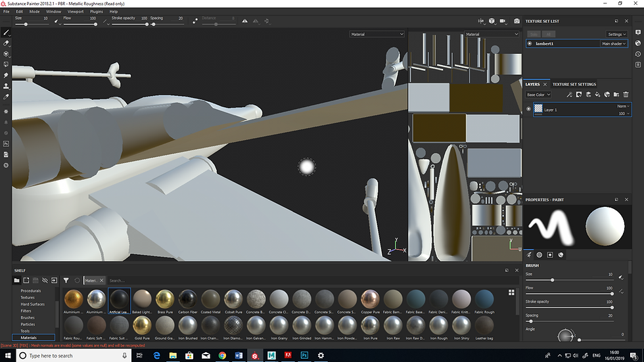The image size is (644, 362).
Task: Select the Eraser tool
Action: (6, 43)
